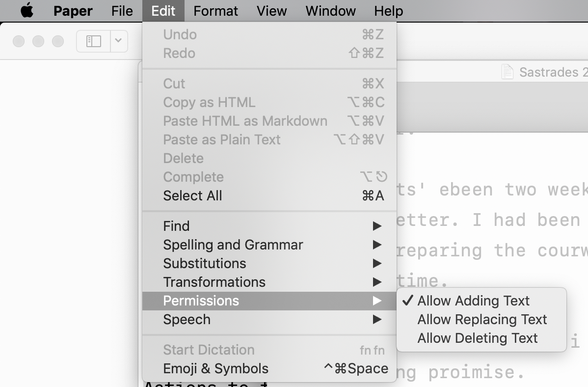The image size is (588, 387).
Task: Click the red close window button
Action: pos(19,41)
